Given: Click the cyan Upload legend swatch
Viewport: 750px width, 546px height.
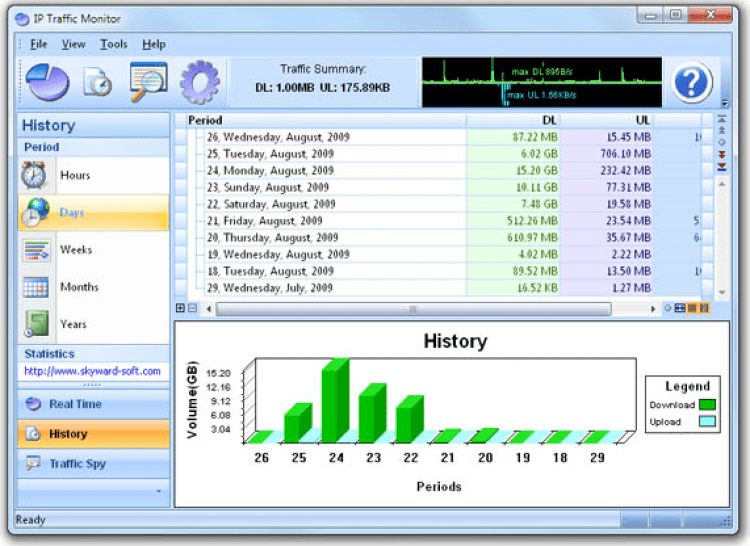Looking at the screenshot, I should [x=707, y=421].
